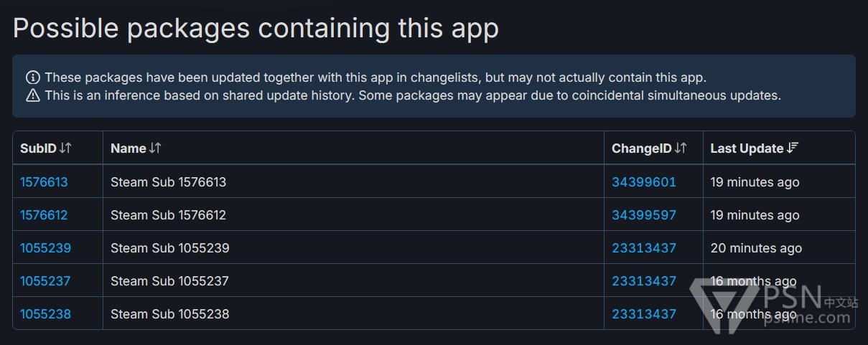The image size is (868, 345).
Task: Click Last Update descending sort icon
Action: click(793, 148)
